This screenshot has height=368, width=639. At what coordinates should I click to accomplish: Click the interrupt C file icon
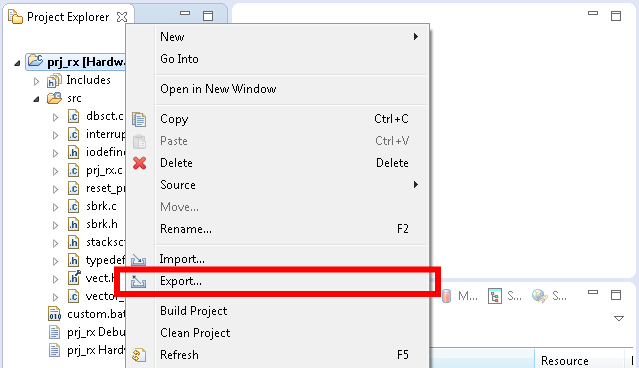tap(73, 134)
